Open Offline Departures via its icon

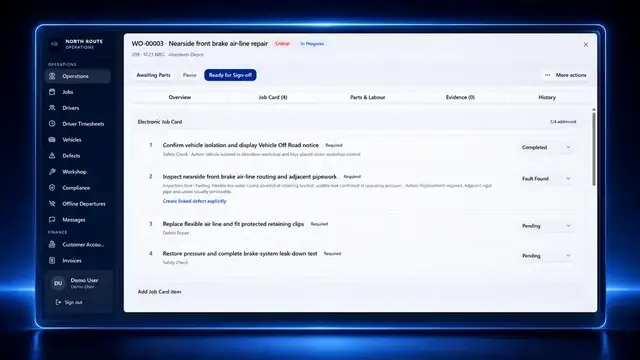tap(52, 204)
